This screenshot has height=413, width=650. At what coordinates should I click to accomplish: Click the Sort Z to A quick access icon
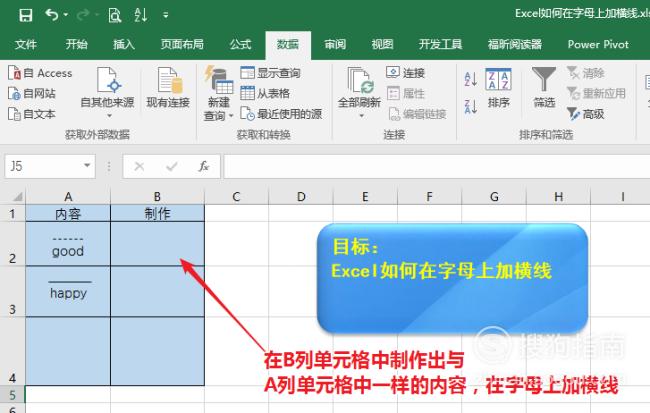click(141, 15)
